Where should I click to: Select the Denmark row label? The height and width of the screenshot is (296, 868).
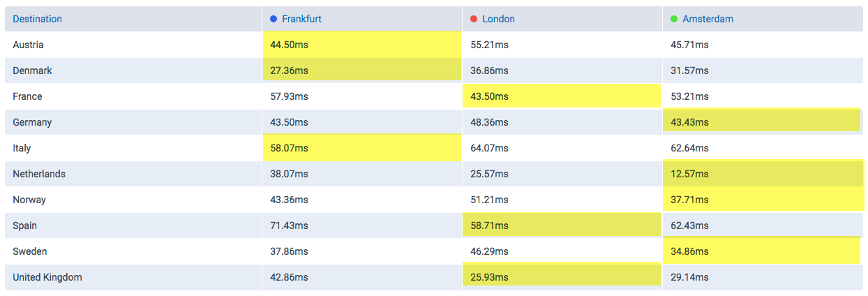(32, 71)
